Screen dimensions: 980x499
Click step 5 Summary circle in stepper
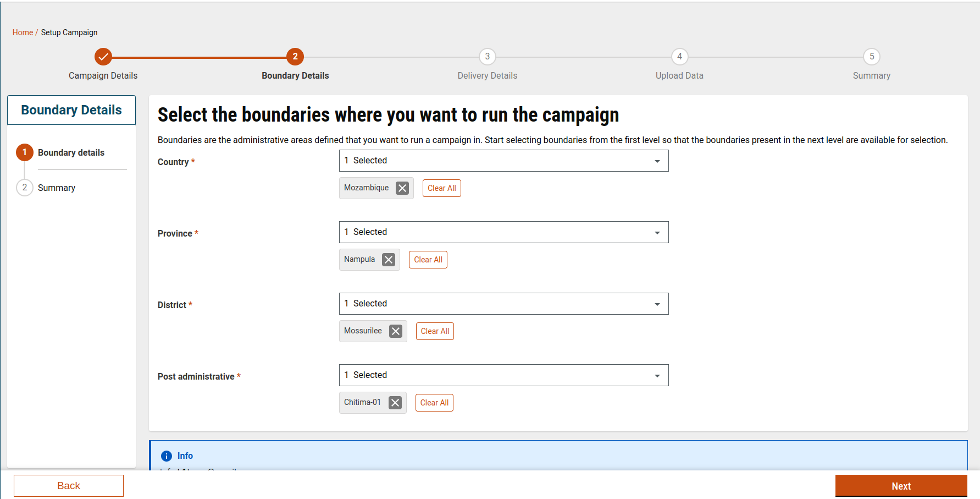click(871, 57)
